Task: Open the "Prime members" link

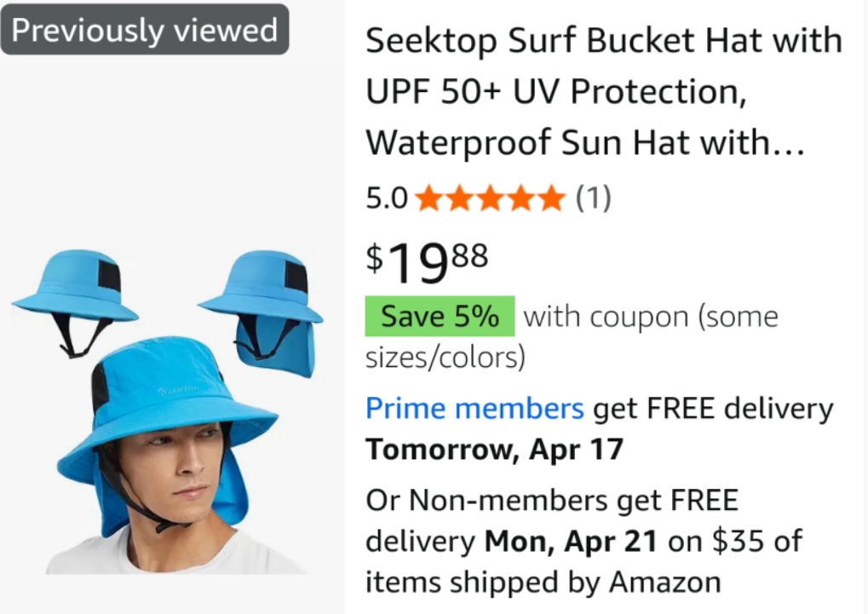Action: [474, 409]
